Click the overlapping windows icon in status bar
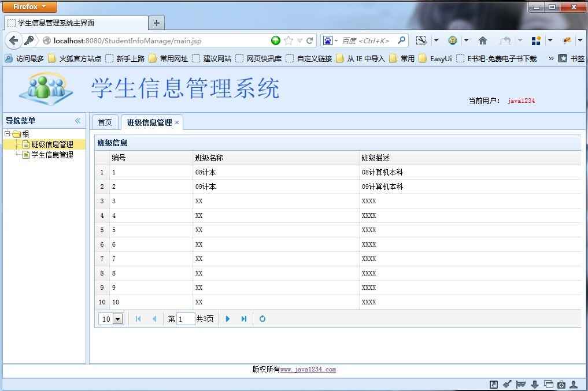 549,384
